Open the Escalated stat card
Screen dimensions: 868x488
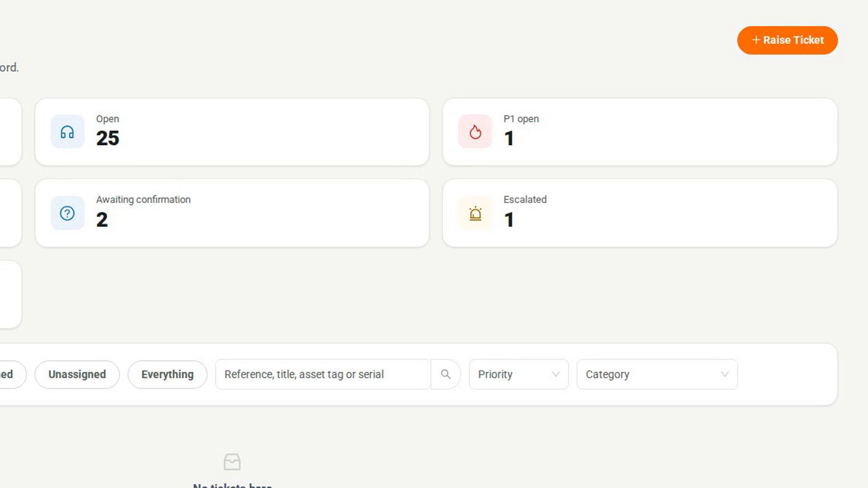click(640, 213)
